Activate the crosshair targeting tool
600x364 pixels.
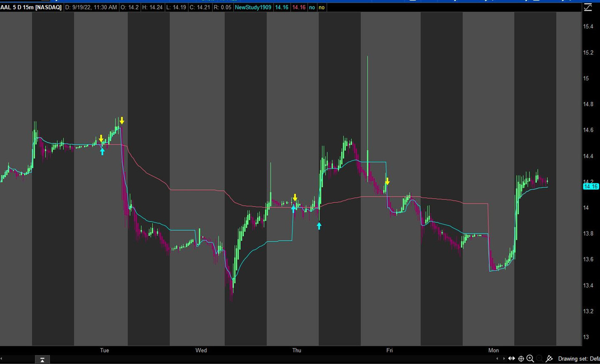(x=521, y=358)
